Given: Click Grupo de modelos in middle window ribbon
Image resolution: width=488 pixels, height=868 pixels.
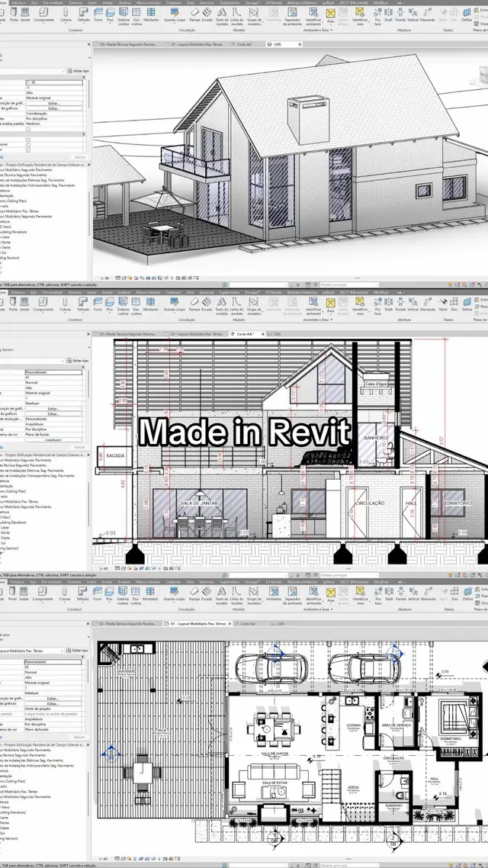Looking at the screenshot, I should pyautogui.click(x=254, y=307).
